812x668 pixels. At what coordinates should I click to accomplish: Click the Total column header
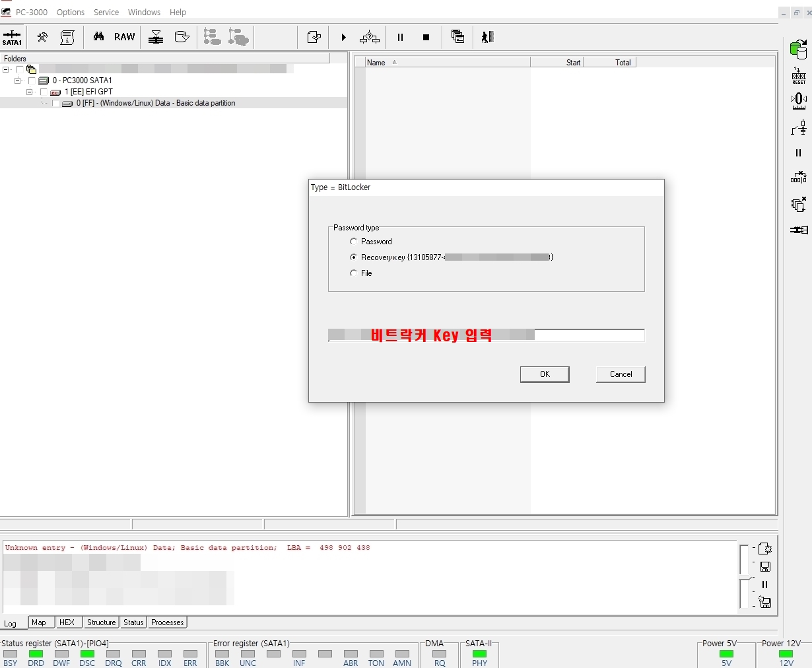[610, 63]
